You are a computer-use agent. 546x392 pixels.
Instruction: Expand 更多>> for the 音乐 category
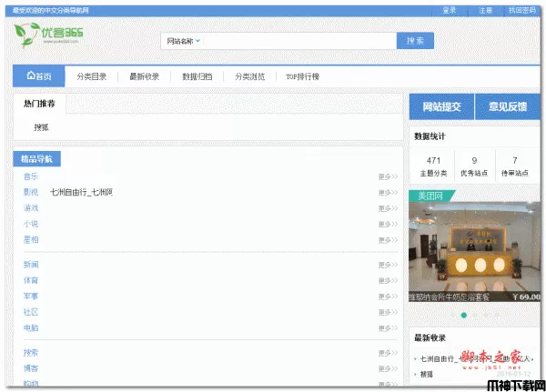coord(389,176)
